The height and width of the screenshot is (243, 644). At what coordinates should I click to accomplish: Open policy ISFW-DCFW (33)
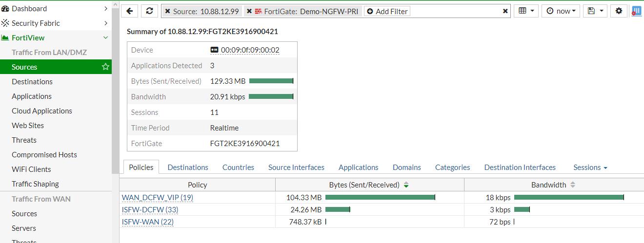(x=150, y=209)
